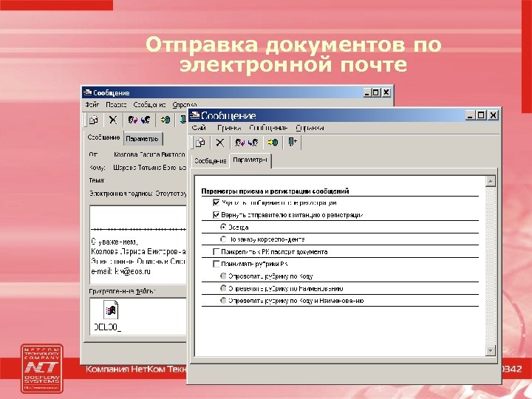Close the back Сообщение window

pos(386,92)
